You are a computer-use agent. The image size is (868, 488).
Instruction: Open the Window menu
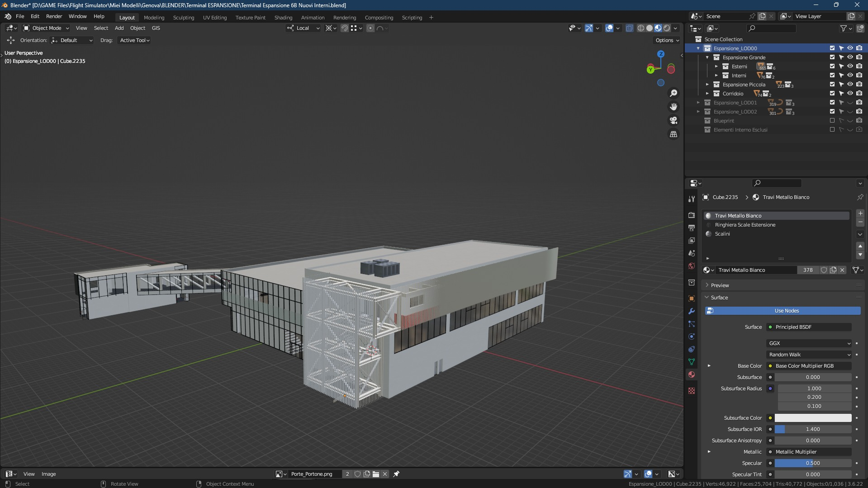pos(77,16)
